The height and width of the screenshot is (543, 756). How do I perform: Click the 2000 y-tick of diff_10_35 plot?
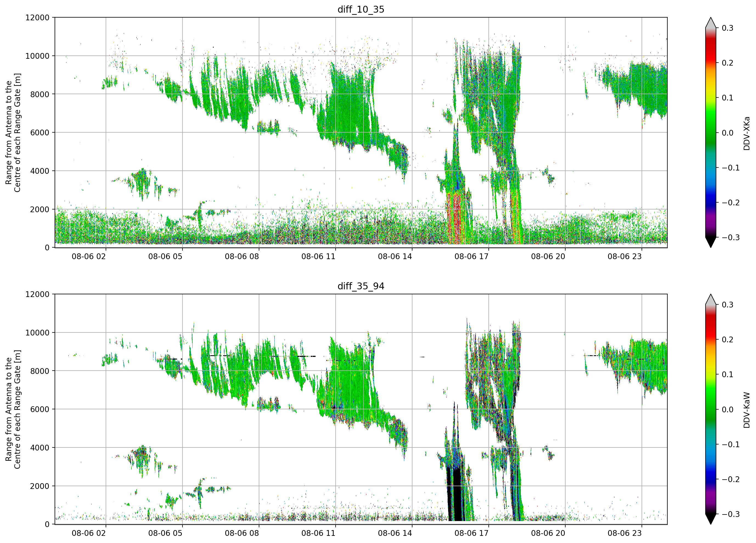click(x=40, y=209)
